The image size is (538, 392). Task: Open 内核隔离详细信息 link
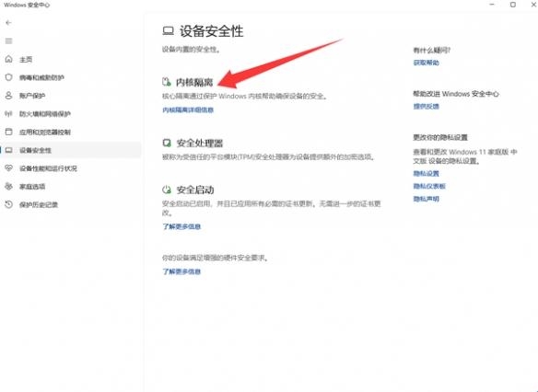(x=188, y=110)
